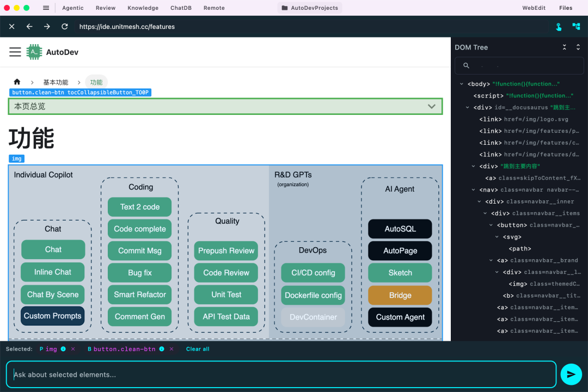
Task: Collapse the nav class=navbar node
Action: coord(473,190)
